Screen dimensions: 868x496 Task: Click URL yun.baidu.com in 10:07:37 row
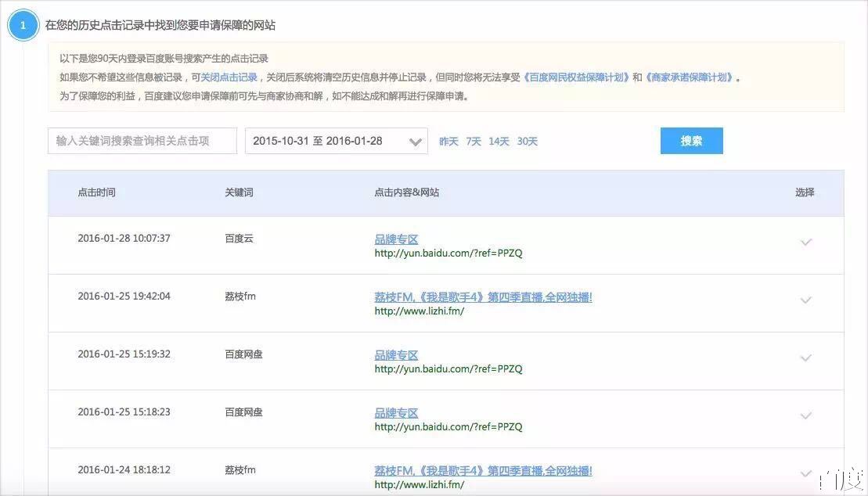point(448,253)
